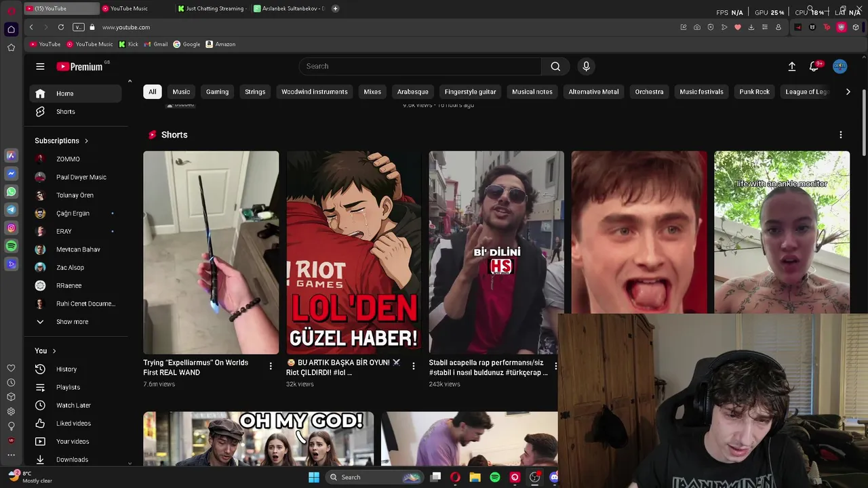Open File Explorer from taskbar
The width and height of the screenshot is (868, 488).
point(475,477)
